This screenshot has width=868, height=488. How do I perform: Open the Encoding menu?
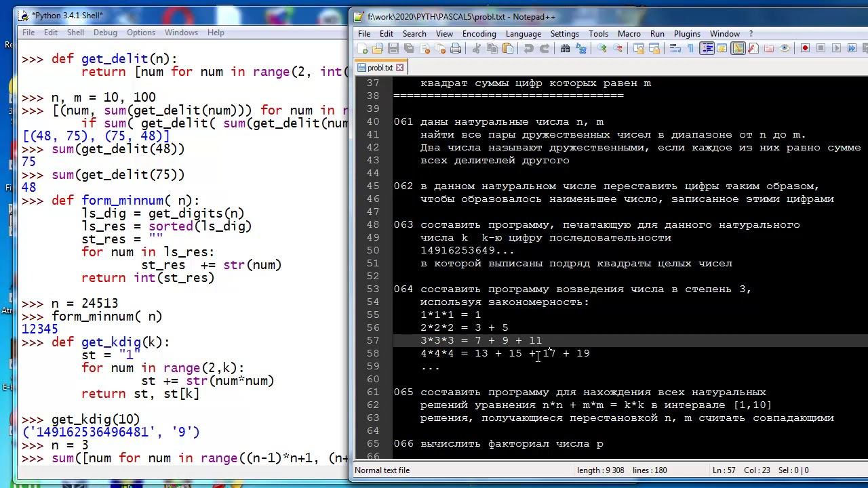coord(479,34)
